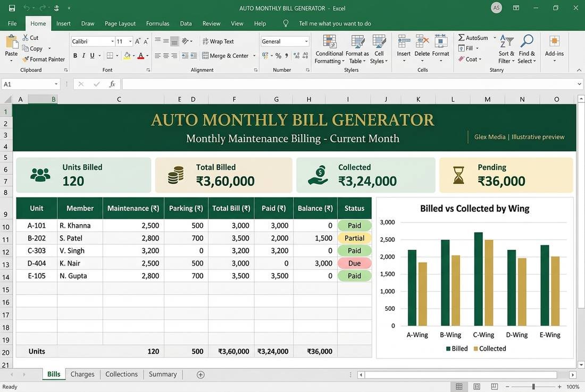Click the Cut scissors command

26,38
